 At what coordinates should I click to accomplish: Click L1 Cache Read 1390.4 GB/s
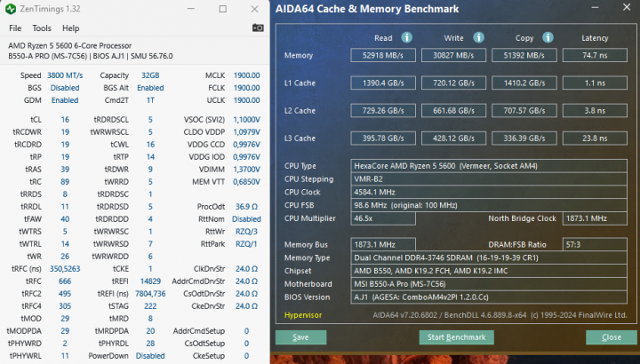[383, 83]
